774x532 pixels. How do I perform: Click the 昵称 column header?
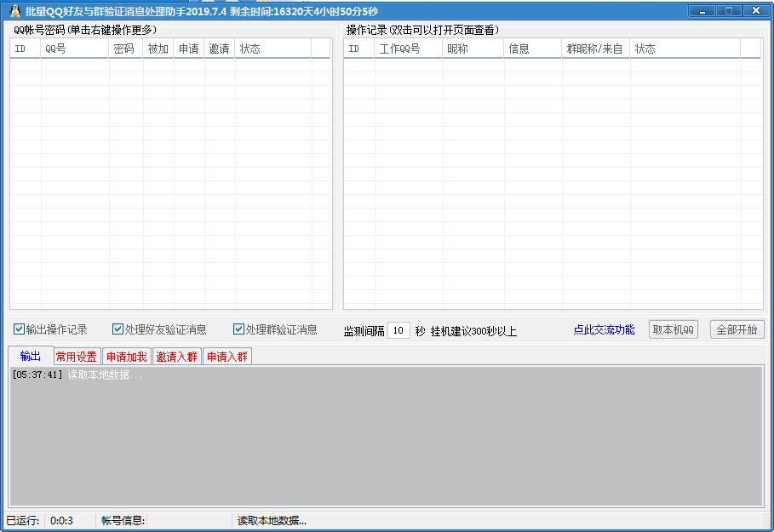[x=473, y=49]
